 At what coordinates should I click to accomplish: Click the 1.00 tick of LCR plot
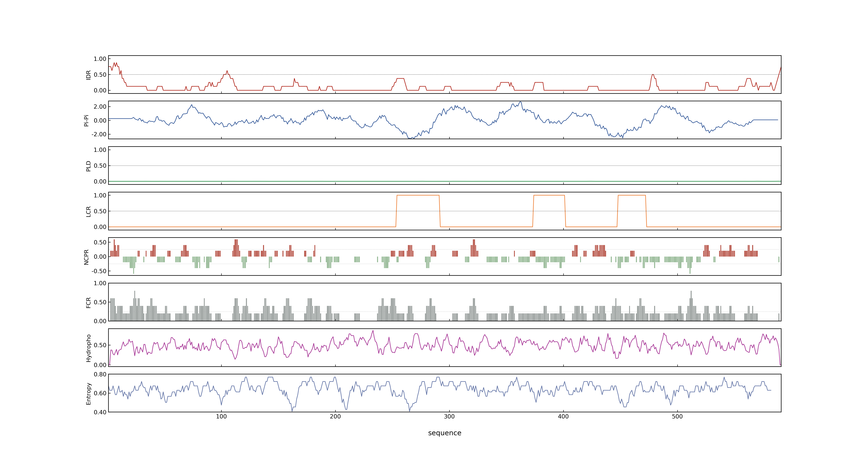pyautogui.click(x=100, y=195)
